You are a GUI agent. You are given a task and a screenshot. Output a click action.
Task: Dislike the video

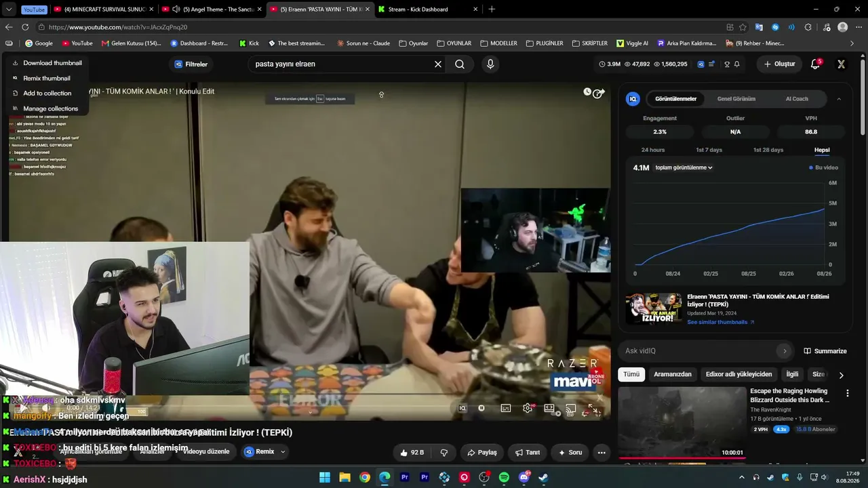[x=444, y=452]
